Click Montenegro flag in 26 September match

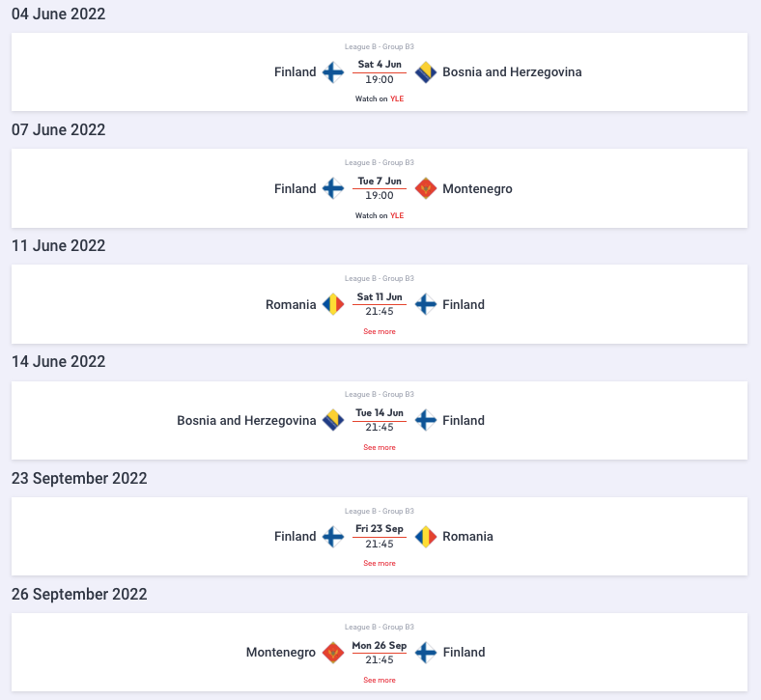333,653
